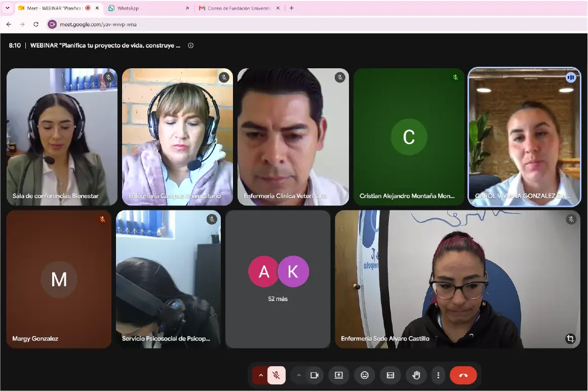The width and height of the screenshot is (588, 391).
Task: Click the muted mic icon on Margy Gonzalez tile
Action: pyautogui.click(x=102, y=220)
